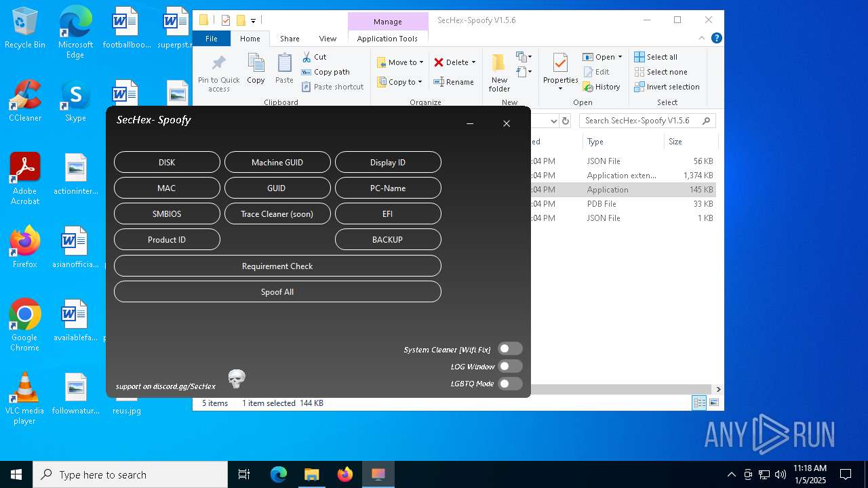The height and width of the screenshot is (488, 868).
Task: Switch to the Share ribbon tab
Action: [x=290, y=39]
